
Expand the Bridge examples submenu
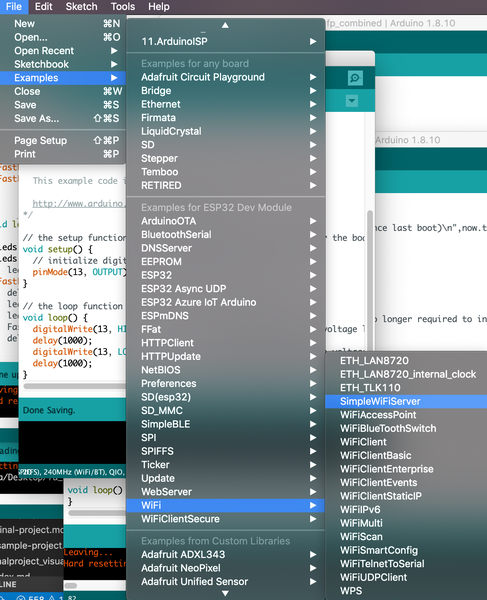tap(225, 91)
